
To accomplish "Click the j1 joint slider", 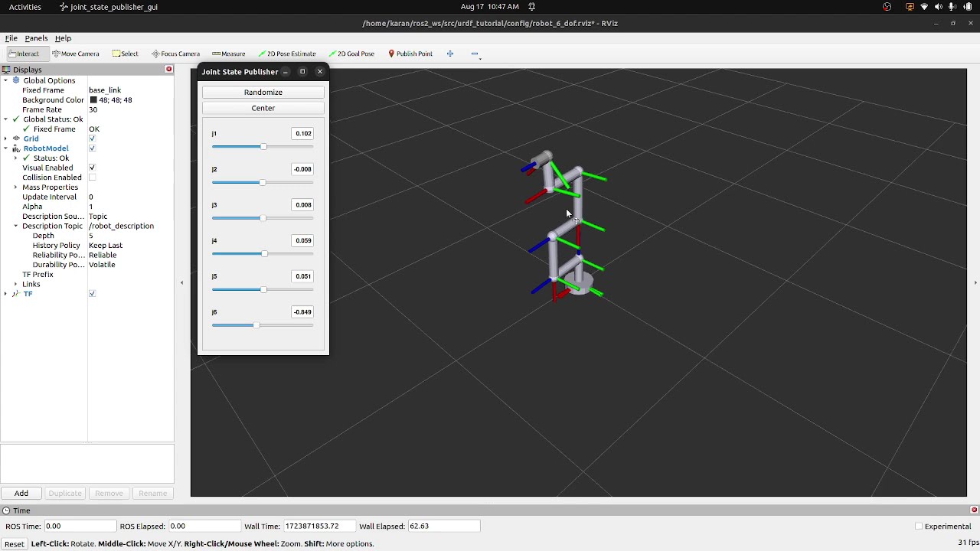I will (x=263, y=147).
